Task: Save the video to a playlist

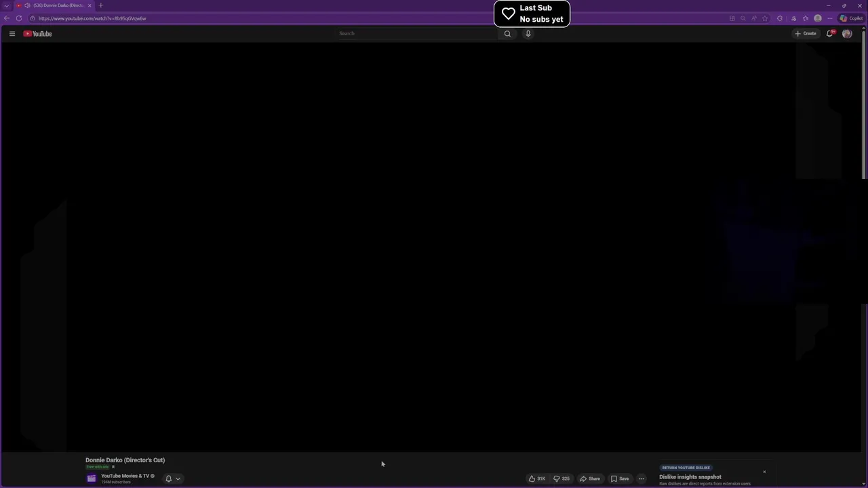Action: tap(620, 479)
